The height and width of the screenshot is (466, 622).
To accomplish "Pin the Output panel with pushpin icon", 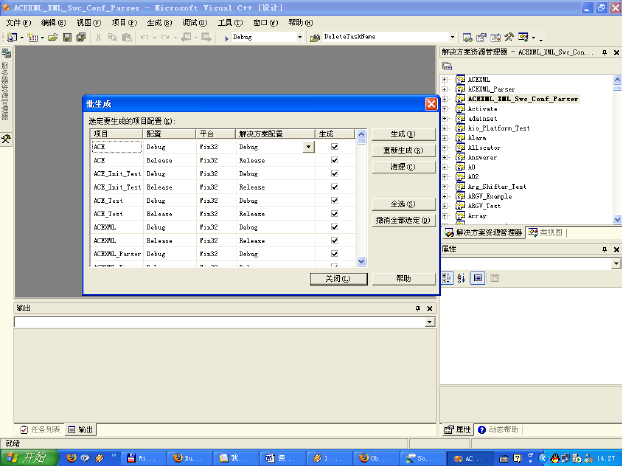I will point(418,309).
